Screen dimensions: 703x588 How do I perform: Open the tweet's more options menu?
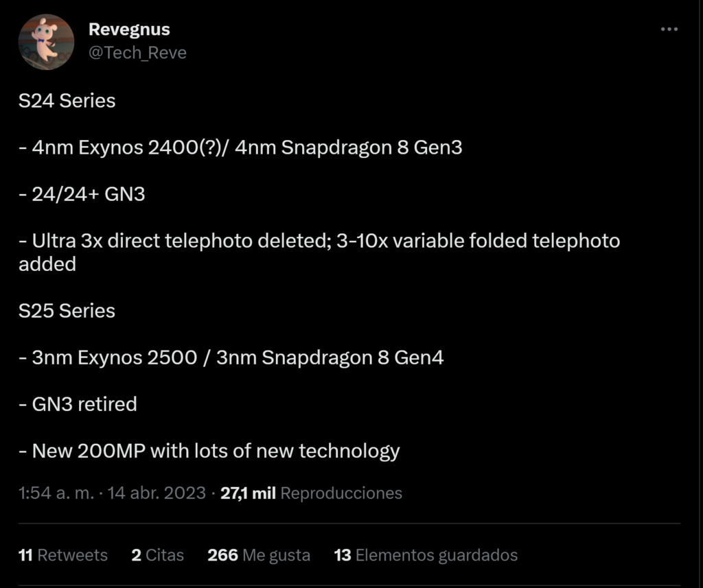coord(669,30)
